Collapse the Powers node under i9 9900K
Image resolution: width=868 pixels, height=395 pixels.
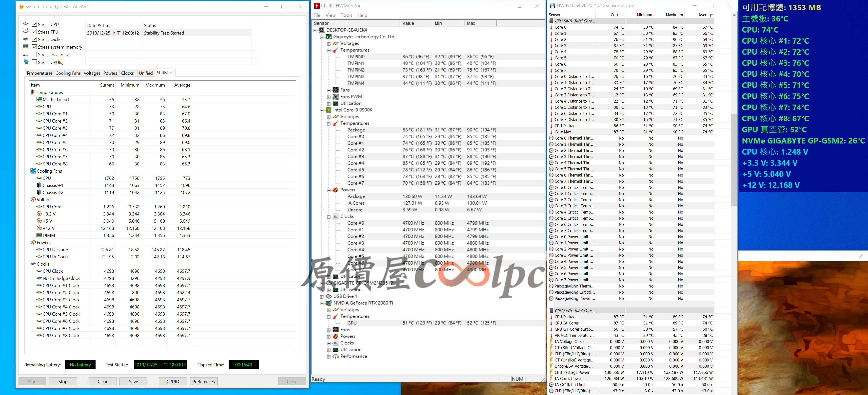pos(329,190)
